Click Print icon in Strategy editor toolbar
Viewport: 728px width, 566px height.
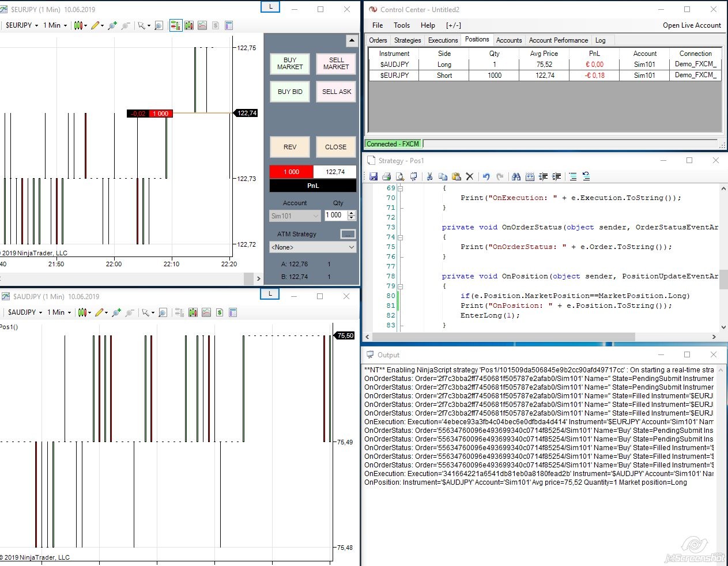click(387, 176)
